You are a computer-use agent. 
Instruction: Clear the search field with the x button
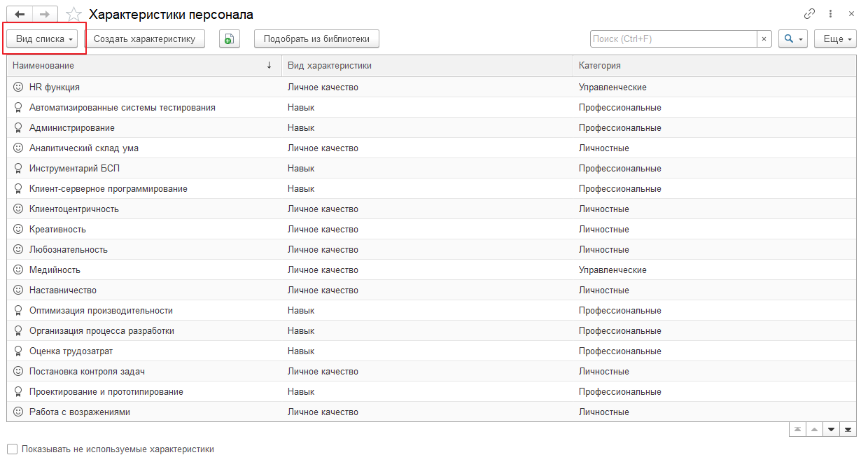pyautogui.click(x=764, y=39)
